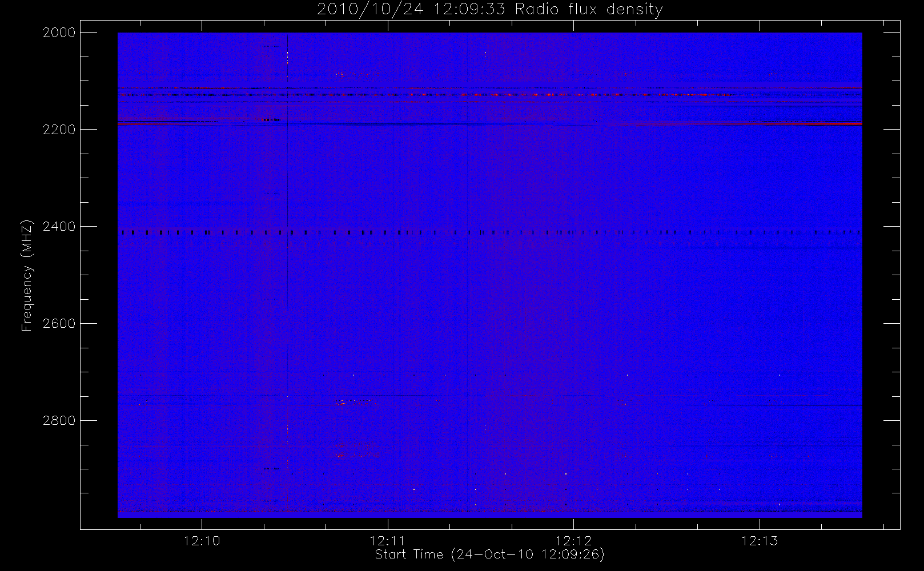Viewport: 924px width, 571px height.
Task: Select the "Frequency (MHZ)" axis label
Action: [x=27, y=275]
